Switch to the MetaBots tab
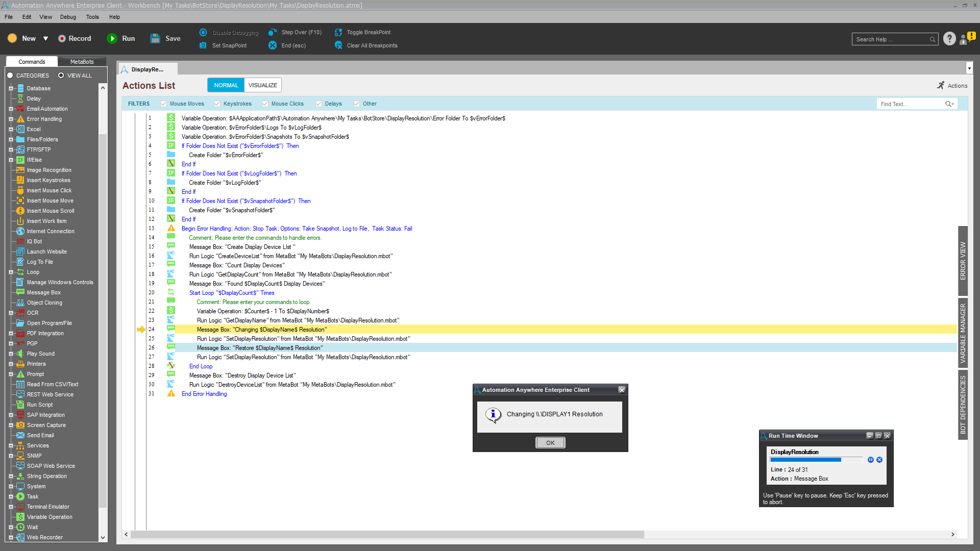This screenshot has height=551, width=980. click(82, 62)
